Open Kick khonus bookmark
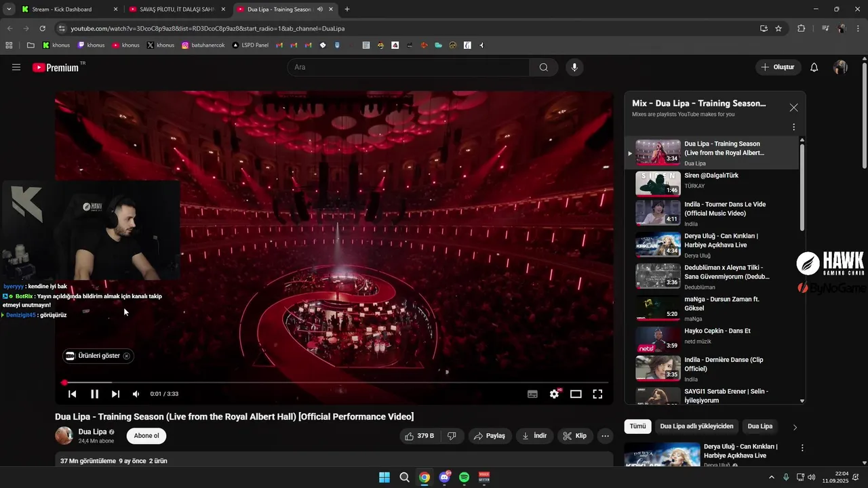 point(56,45)
